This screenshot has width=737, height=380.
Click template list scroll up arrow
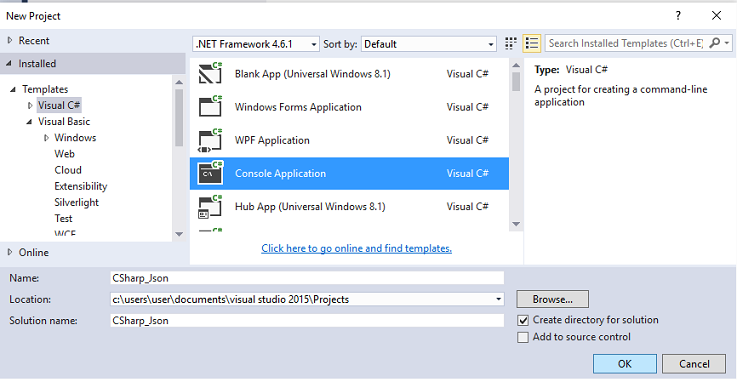click(x=516, y=65)
